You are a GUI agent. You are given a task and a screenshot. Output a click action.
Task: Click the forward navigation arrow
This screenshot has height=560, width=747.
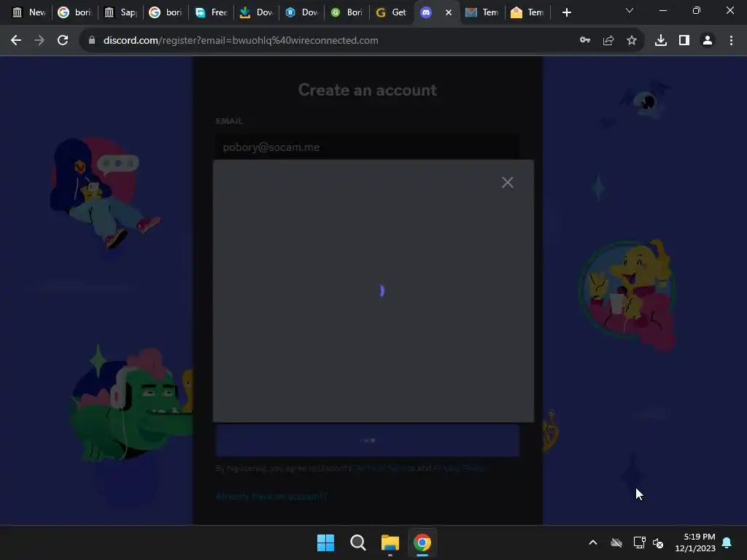pos(39,41)
